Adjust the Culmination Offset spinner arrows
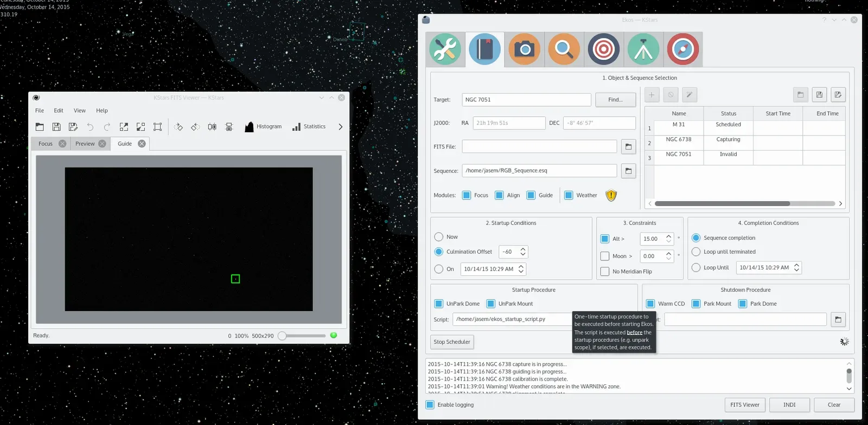Image resolution: width=868 pixels, height=425 pixels. click(x=523, y=252)
